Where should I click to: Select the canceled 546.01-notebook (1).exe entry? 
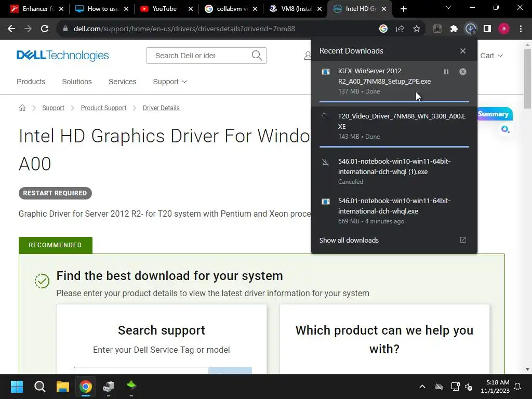pyautogui.click(x=394, y=171)
